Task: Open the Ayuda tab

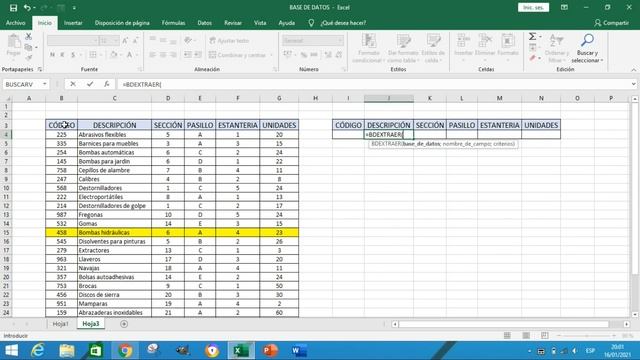Action: coord(287,23)
